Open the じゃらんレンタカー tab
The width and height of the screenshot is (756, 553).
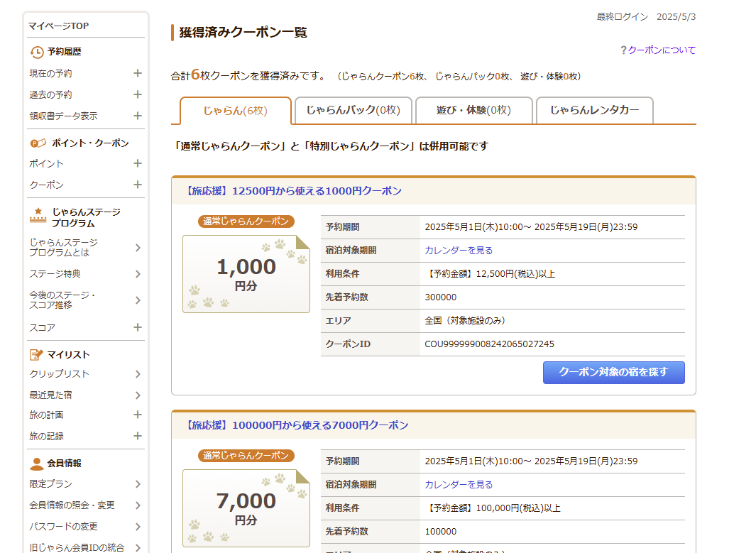(594, 111)
